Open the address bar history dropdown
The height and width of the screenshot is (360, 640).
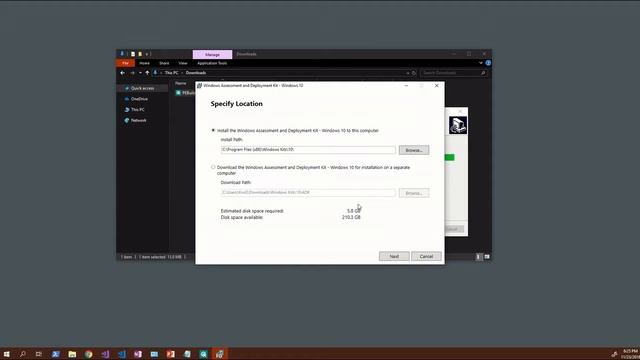point(407,73)
